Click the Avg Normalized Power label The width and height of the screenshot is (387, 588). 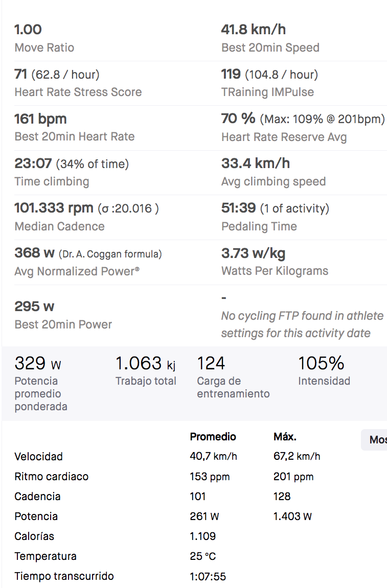click(77, 271)
